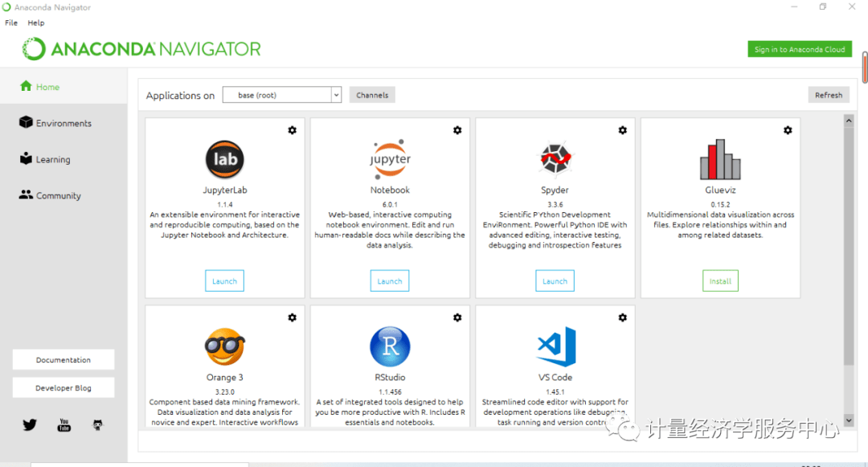Click the Orange 3 sunglasses logo
This screenshot has height=467, width=868.
tap(225, 347)
